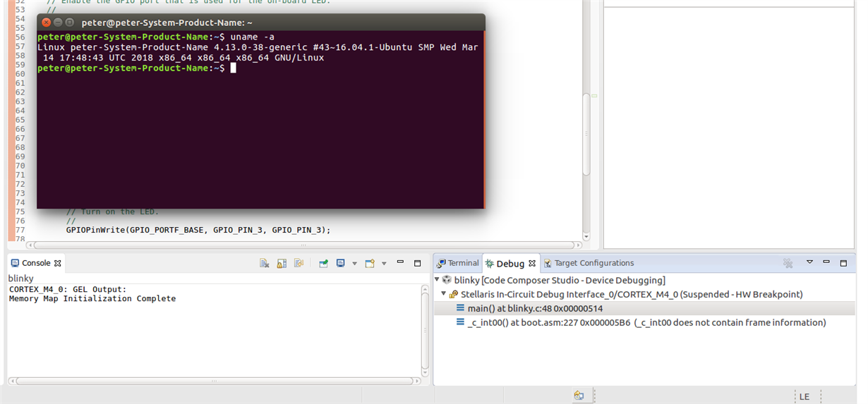Open the Target Configurations tab
Image resolution: width=868 pixels, height=404 pixels.
pos(589,263)
